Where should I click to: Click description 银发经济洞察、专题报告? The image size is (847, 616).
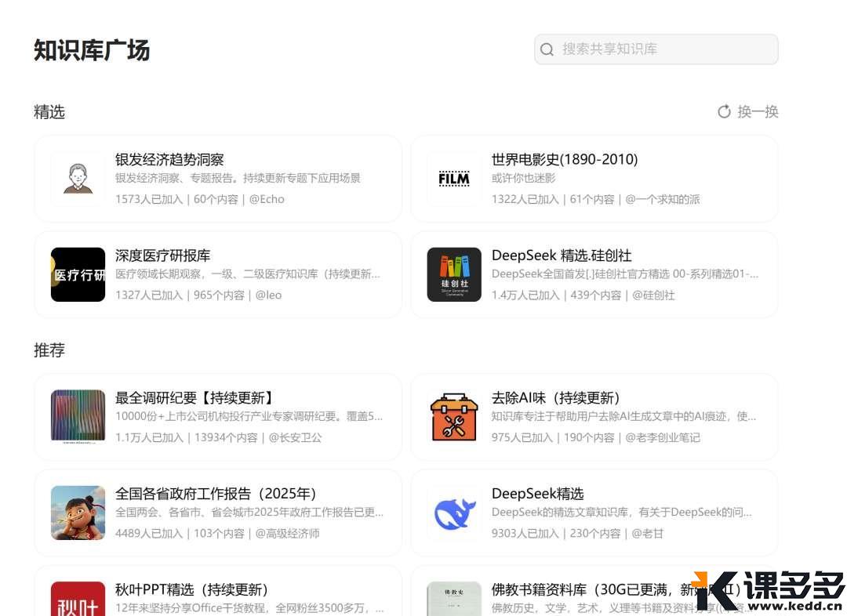(x=238, y=178)
